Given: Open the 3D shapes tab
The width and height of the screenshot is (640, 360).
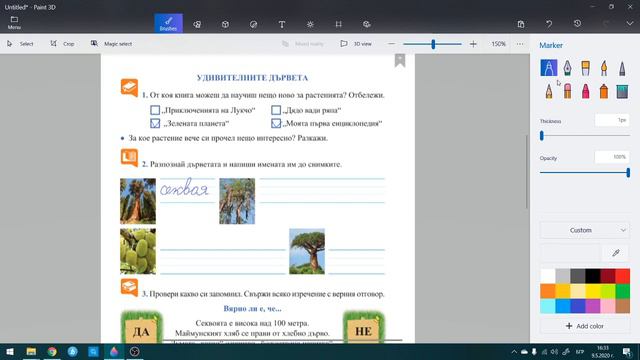Looking at the screenshot, I should 225,24.
